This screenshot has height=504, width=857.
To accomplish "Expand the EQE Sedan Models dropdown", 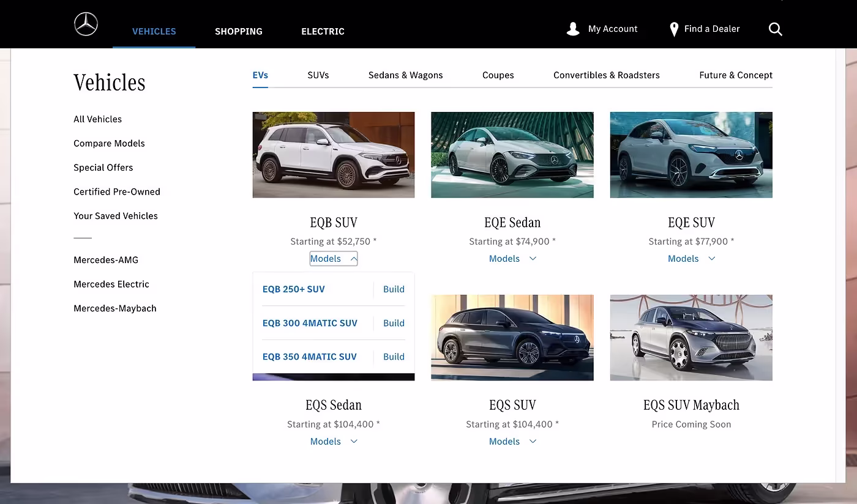I will [512, 259].
